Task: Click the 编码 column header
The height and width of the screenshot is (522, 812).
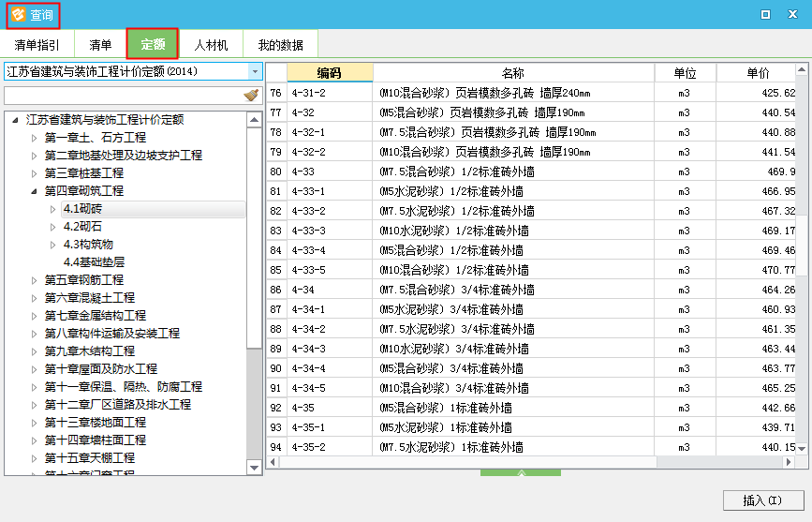Action: [x=330, y=73]
